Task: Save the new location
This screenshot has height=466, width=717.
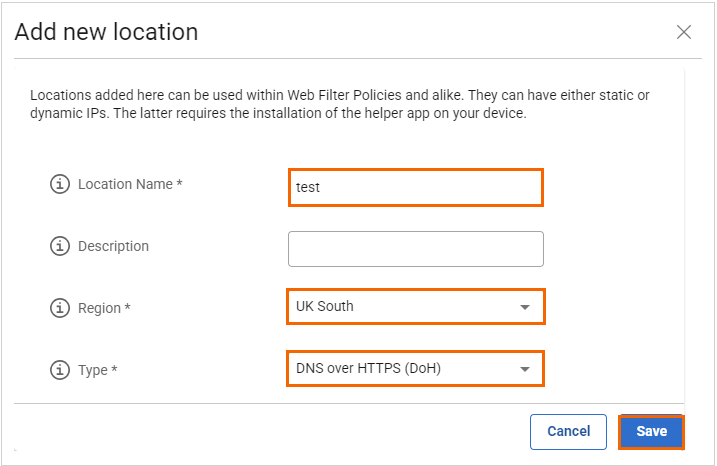Action: [x=651, y=432]
